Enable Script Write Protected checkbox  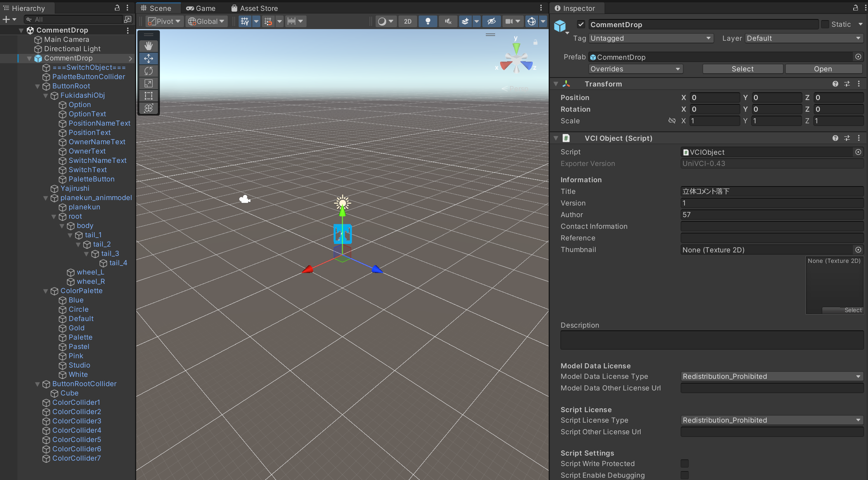[x=685, y=464]
